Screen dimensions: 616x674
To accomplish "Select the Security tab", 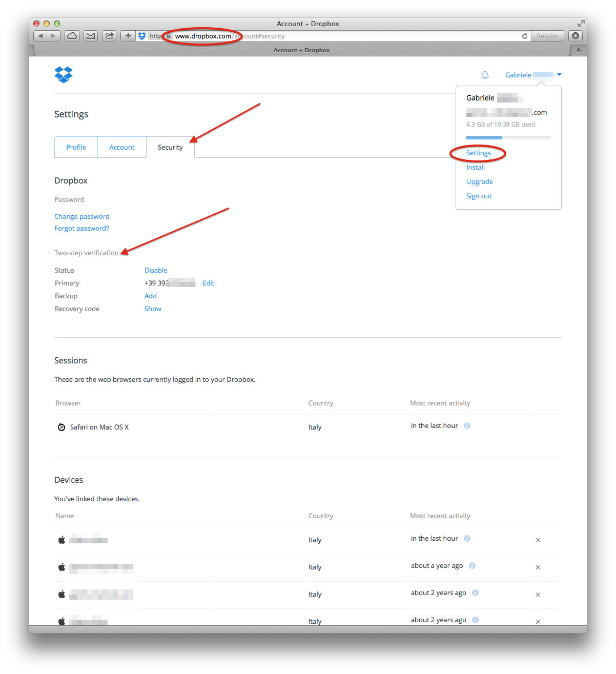I will 170,147.
